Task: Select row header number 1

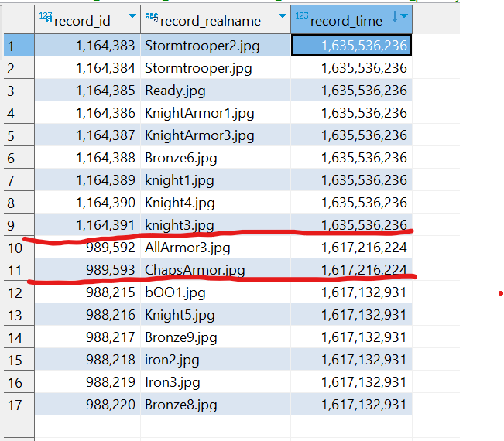Action: click(x=19, y=46)
